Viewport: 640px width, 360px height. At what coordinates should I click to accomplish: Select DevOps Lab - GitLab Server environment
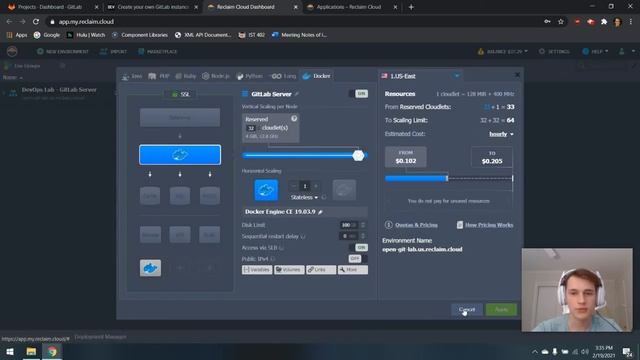[59, 90]
